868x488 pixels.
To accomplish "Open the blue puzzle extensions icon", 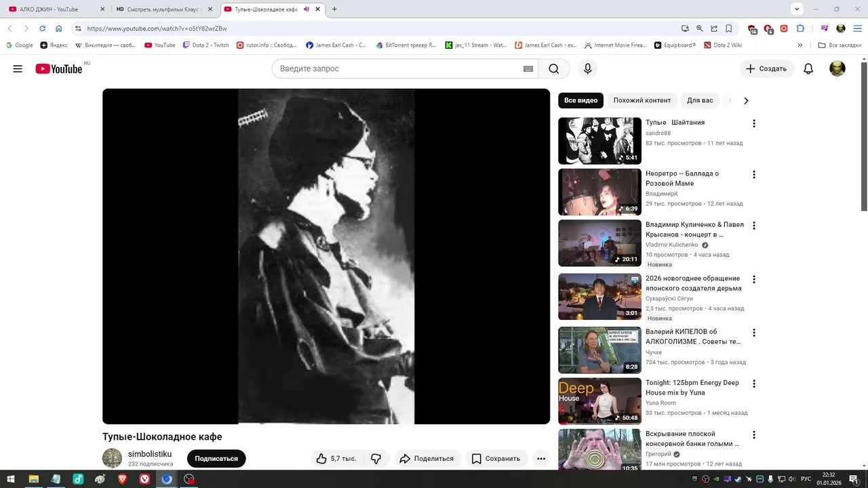I will [800, 28].
